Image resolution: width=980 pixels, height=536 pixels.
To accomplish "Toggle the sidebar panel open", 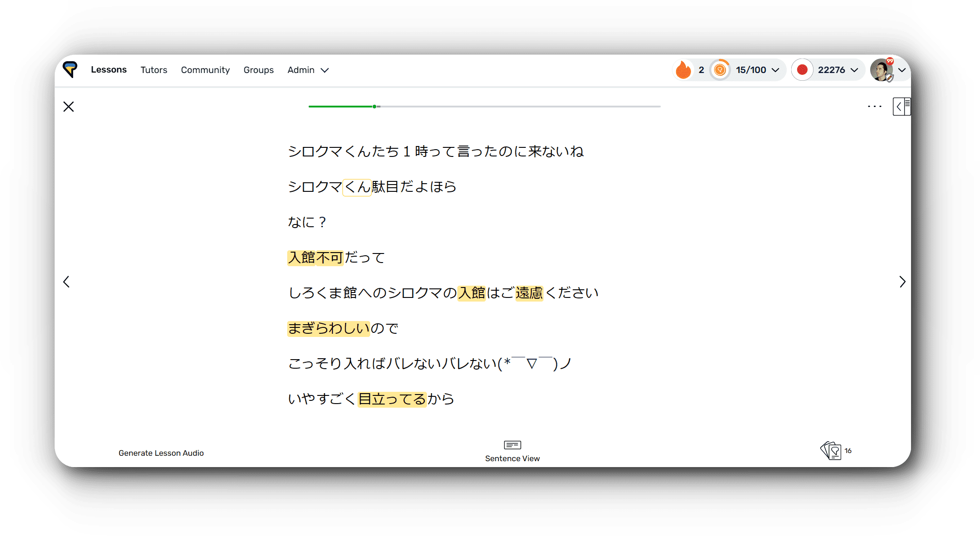I will pos(901,107).
